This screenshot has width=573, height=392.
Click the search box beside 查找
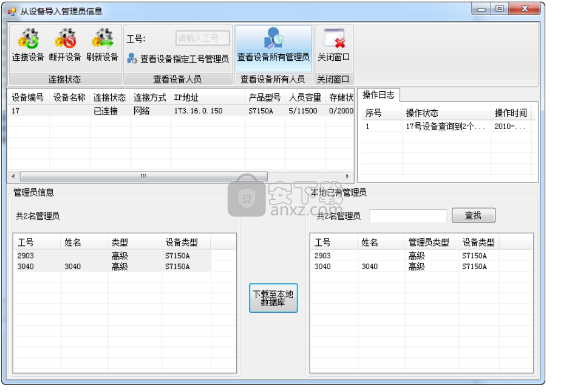(x=408, y=216)
